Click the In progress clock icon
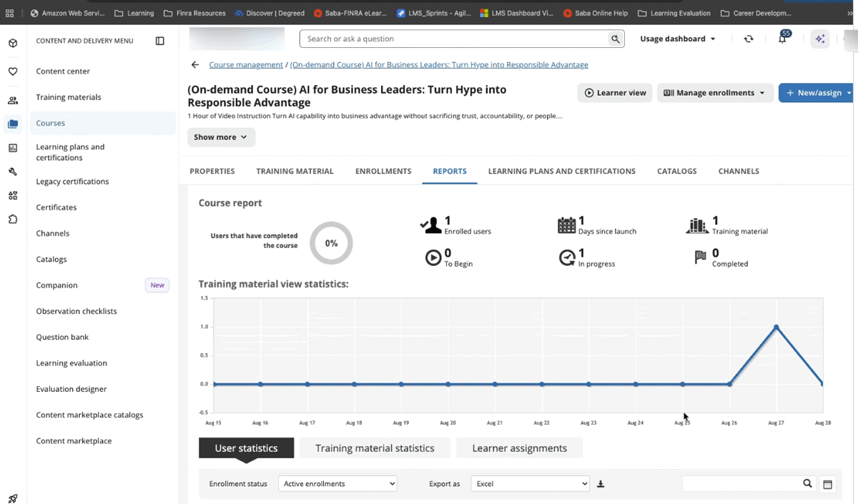858x504 pixels. pyautogui.click(x=567, y=258)
